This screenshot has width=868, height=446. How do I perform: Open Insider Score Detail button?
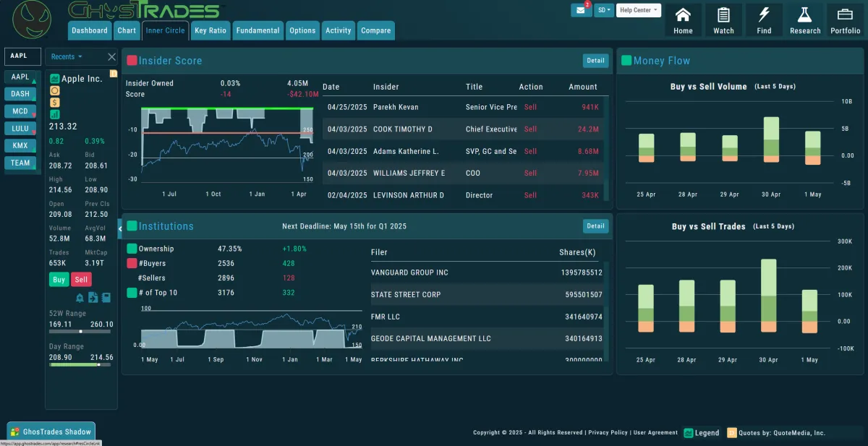pos(595,61)
